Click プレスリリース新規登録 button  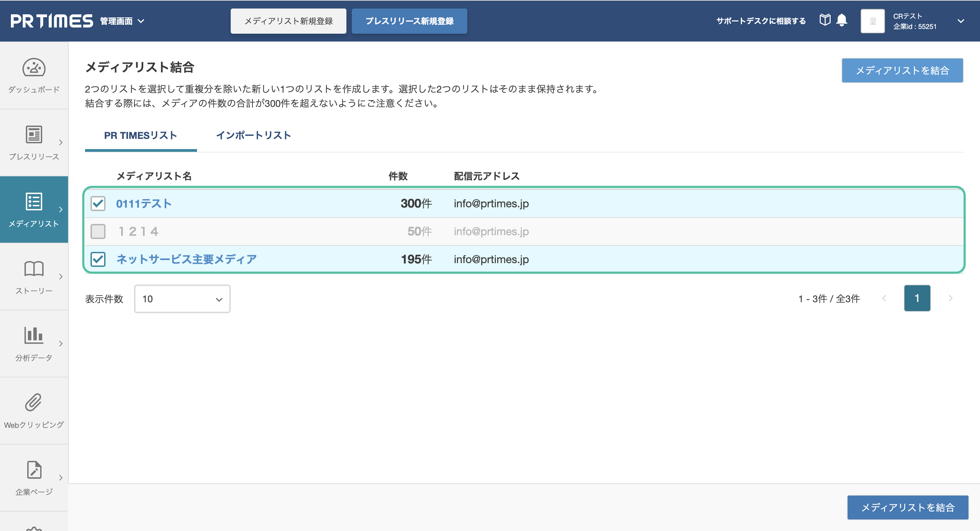coord(409,21)
